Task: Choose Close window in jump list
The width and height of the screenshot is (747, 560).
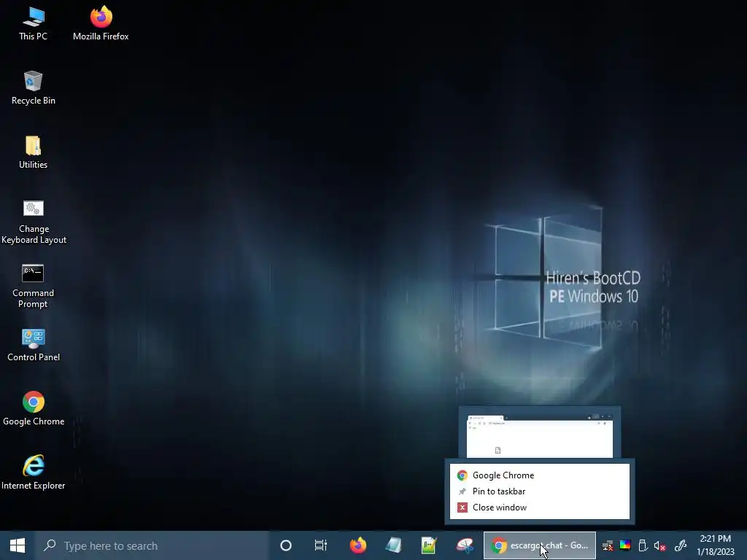Action: pyautogui.click(x=540, y=507)
